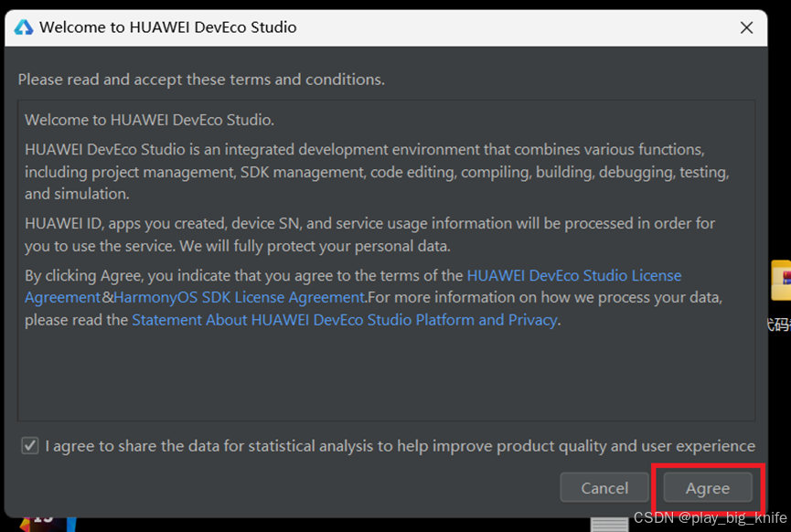The width and height of the screenshot is (791, 532).
Task: Open the HUAWEI DevEco Studio License Agreement link
Action: (x=574, y=275)
